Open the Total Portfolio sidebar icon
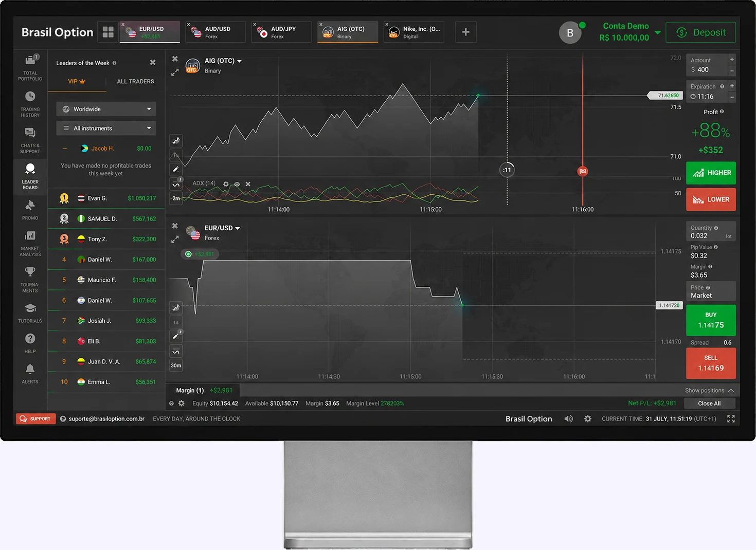 (x=30, y=67)
